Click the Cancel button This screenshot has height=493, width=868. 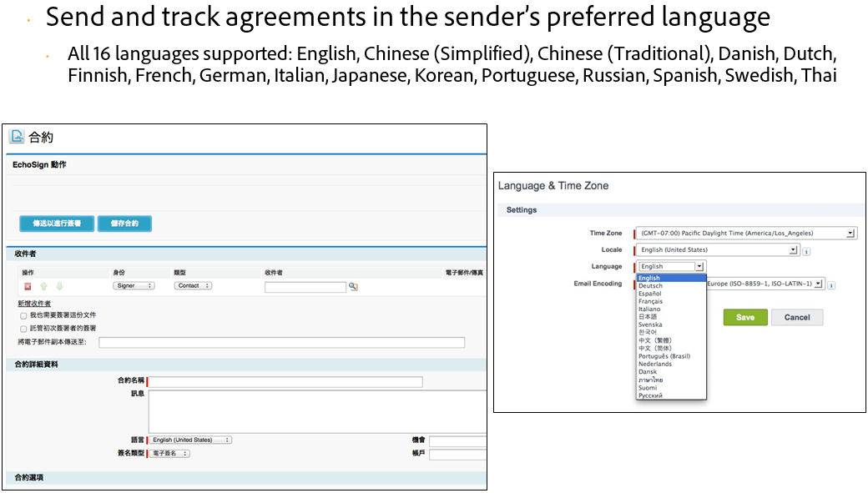pyautogui.click(x=797, y=317)
